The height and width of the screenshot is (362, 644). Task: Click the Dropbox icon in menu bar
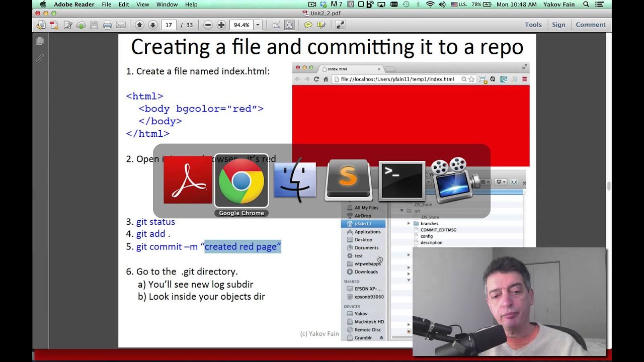pyautogui.click(x=324, y=5)
